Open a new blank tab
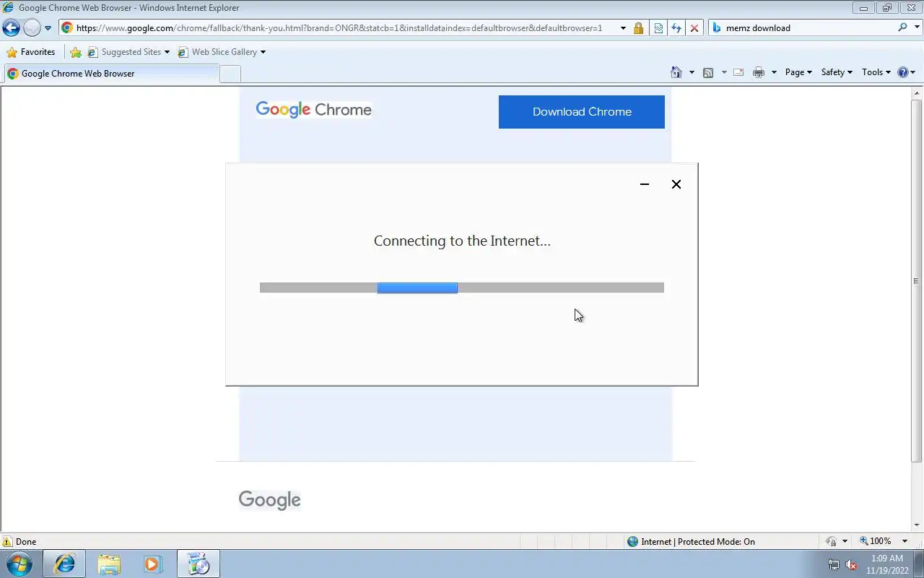The image size is (924, 578). pyautogui.click(x=230, y=74)
